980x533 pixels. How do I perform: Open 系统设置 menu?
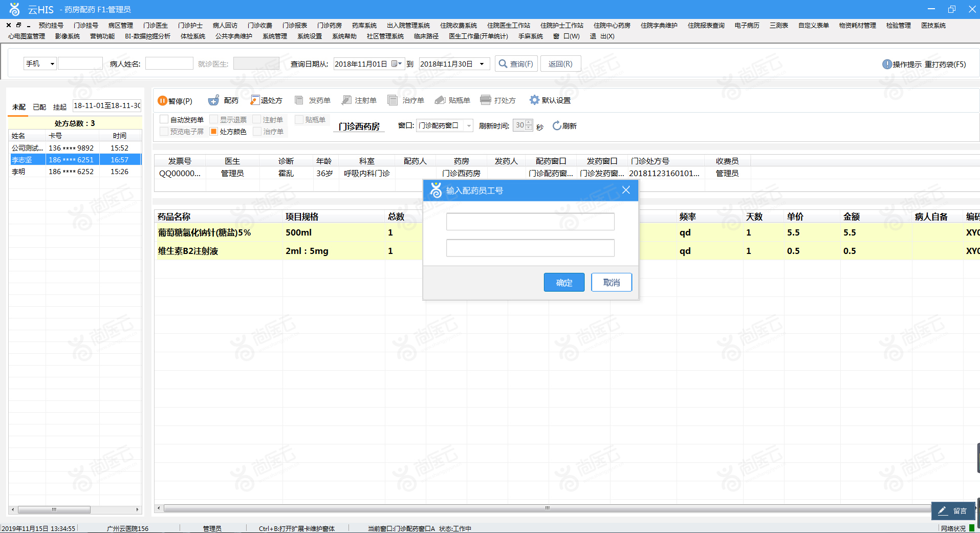(309, 36)
